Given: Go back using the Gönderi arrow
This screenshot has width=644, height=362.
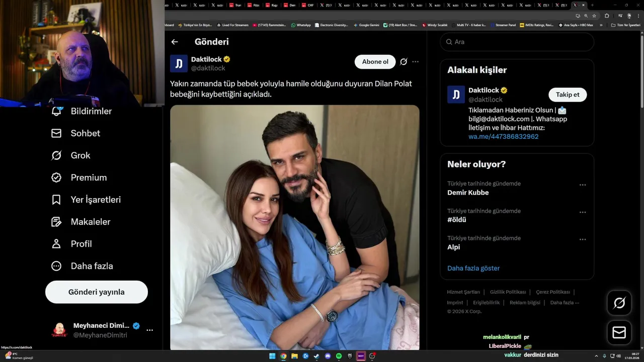Looking at the screenshot, I should point(175,42).
